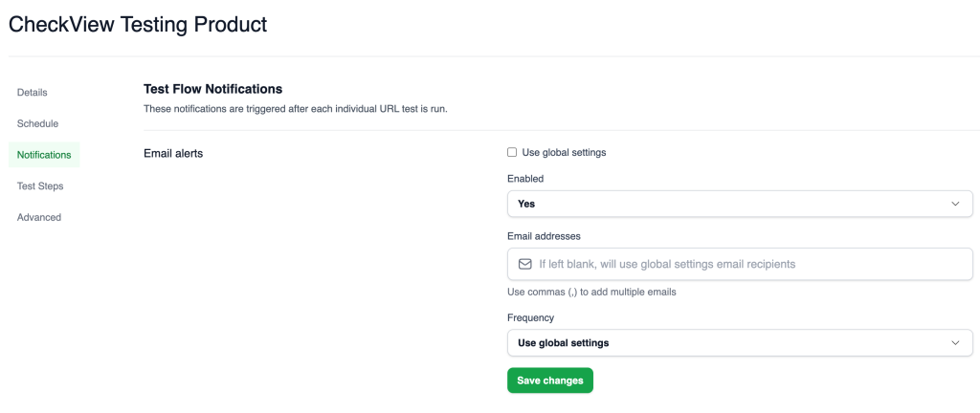Open the Frequency dropdown

[740, 342]
